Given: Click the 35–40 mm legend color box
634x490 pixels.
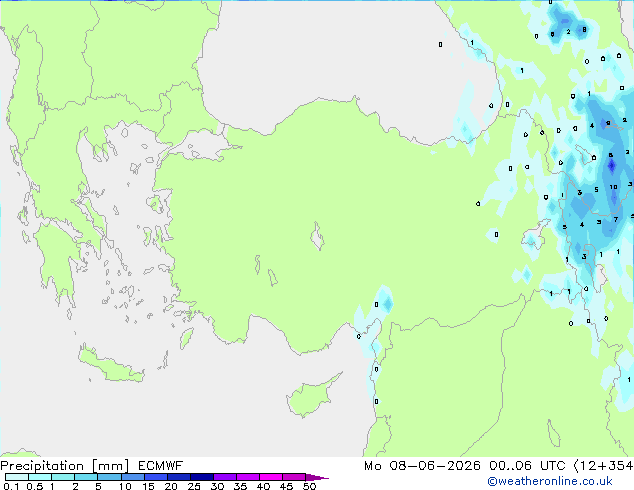Looking at the screenshot, I should pos(247,477).
